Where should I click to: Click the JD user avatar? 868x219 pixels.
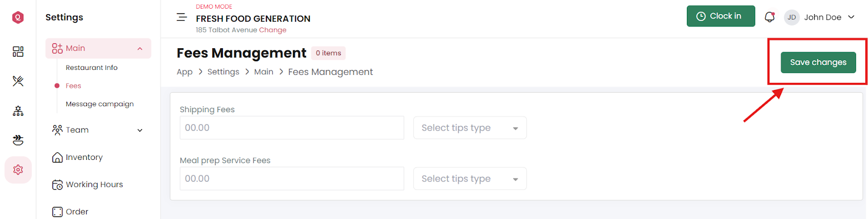tap(792, 17)
